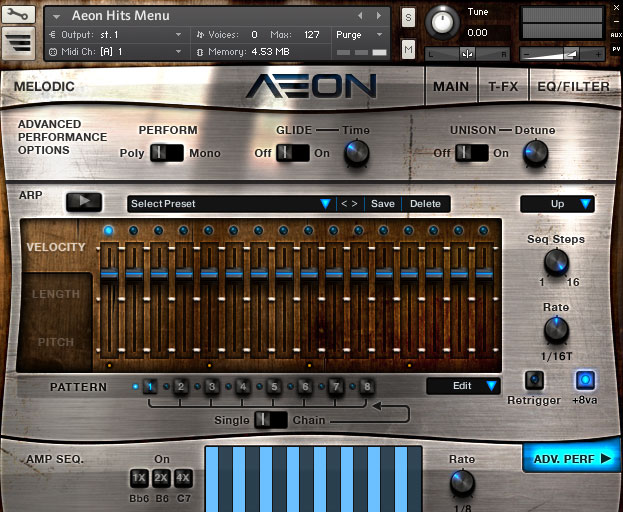Expand the pattern Edit dropdown
This screenshot has width=623, height=512.
pos(463,386)
